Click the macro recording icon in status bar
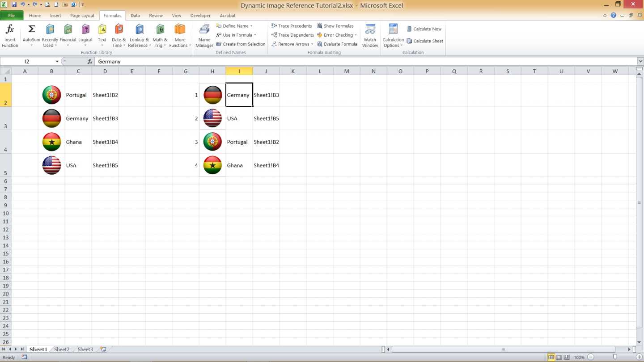The width and height of the screenshot is (644, 362). pos(24,357)
